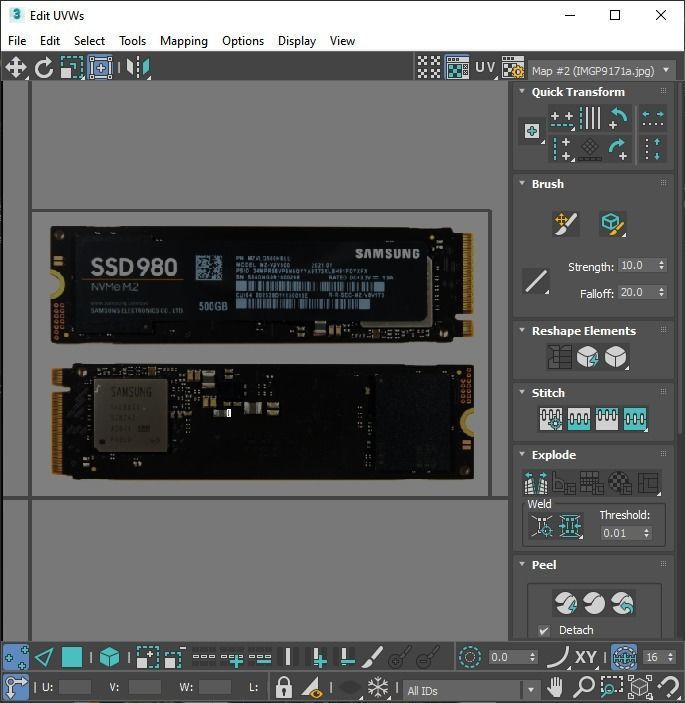Click the Break explode icon
This screenshot has width=685, height=703.
point(536,483)
